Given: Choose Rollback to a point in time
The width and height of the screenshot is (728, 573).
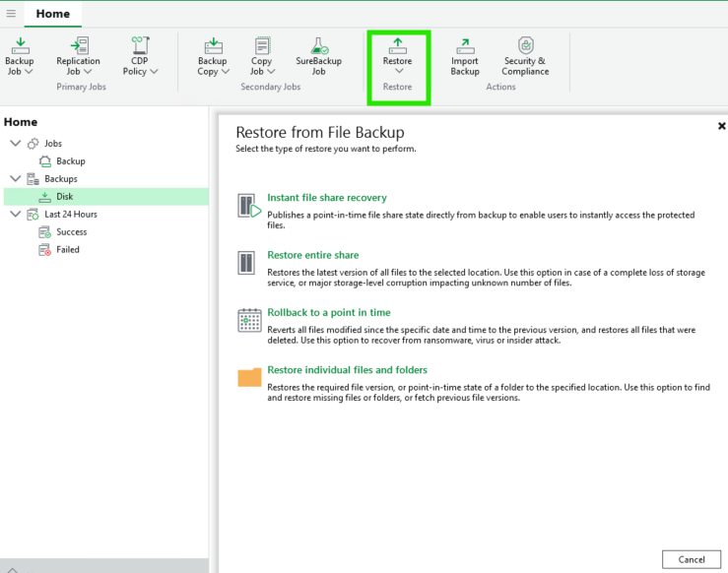Looking at the screenshot, I should pos(328,312).
